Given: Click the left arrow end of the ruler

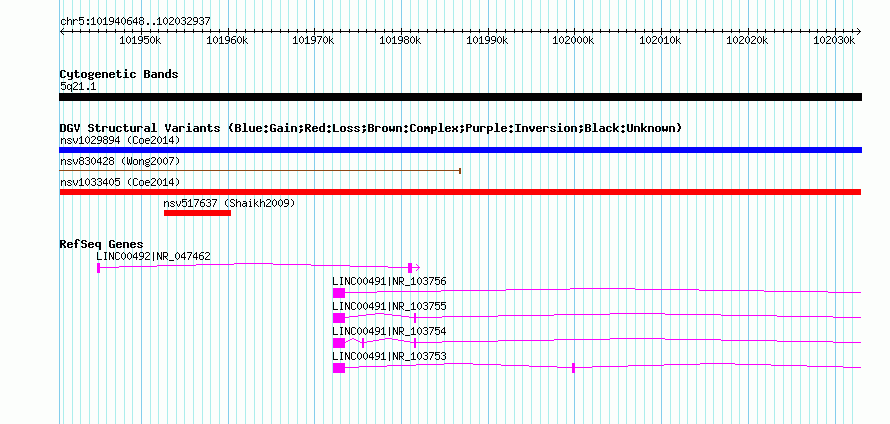Looking at the screenshot, I should [x=62, y=31].
